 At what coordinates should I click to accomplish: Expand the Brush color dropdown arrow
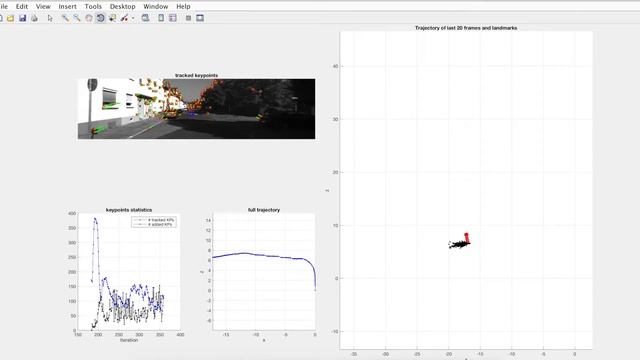pyautogui.click(x=133, y=18)
